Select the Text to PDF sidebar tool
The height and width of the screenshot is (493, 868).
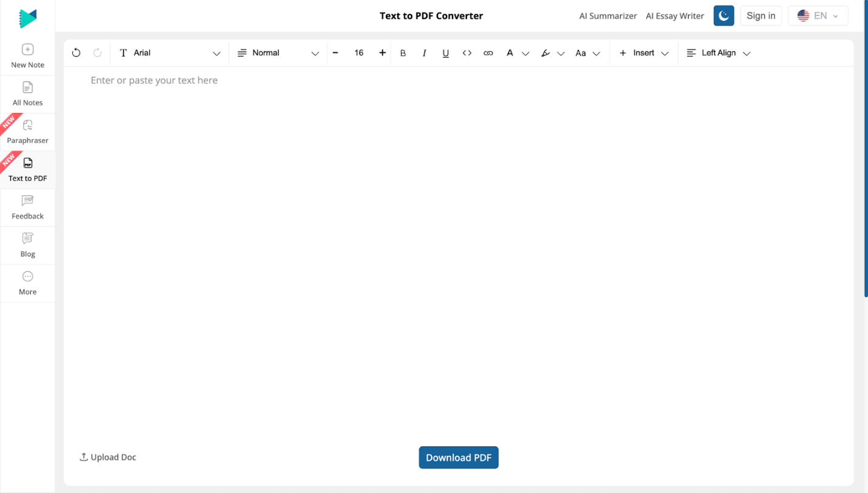coord(27,169)
